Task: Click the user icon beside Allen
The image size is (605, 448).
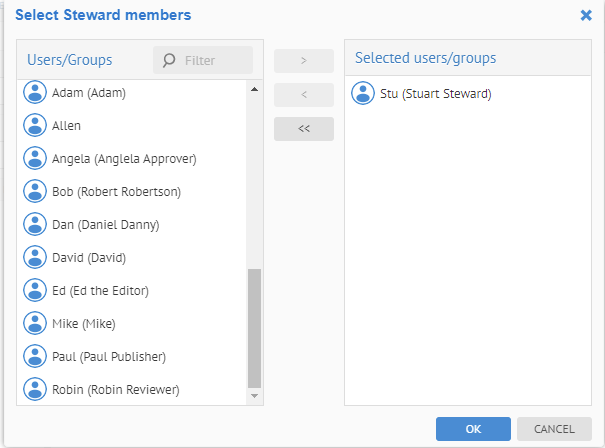Action: (36, 126)
